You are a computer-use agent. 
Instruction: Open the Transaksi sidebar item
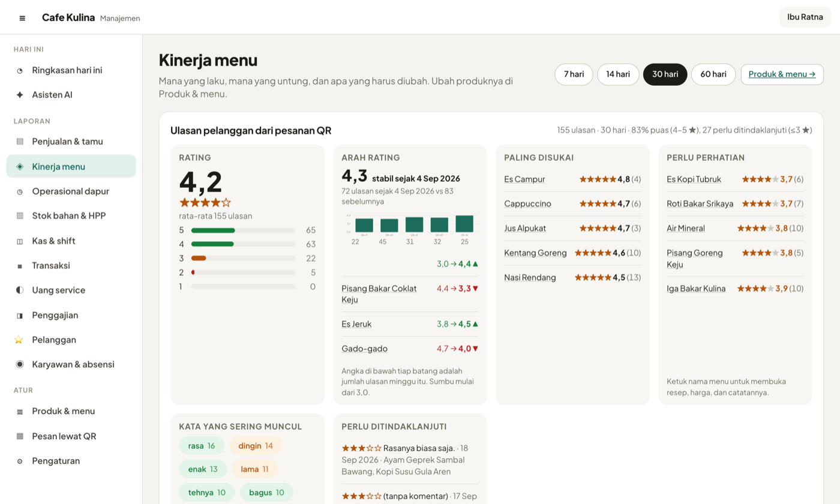coord(71,266)
